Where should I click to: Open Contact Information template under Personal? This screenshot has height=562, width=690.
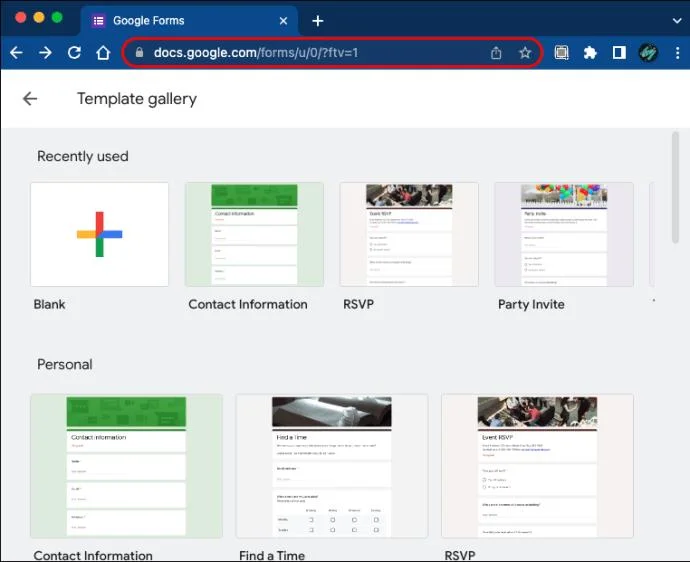point(126,466)
